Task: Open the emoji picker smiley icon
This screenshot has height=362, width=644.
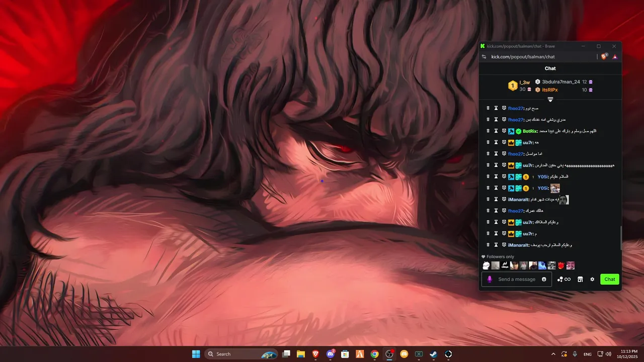Action: (x=544, y=279)
